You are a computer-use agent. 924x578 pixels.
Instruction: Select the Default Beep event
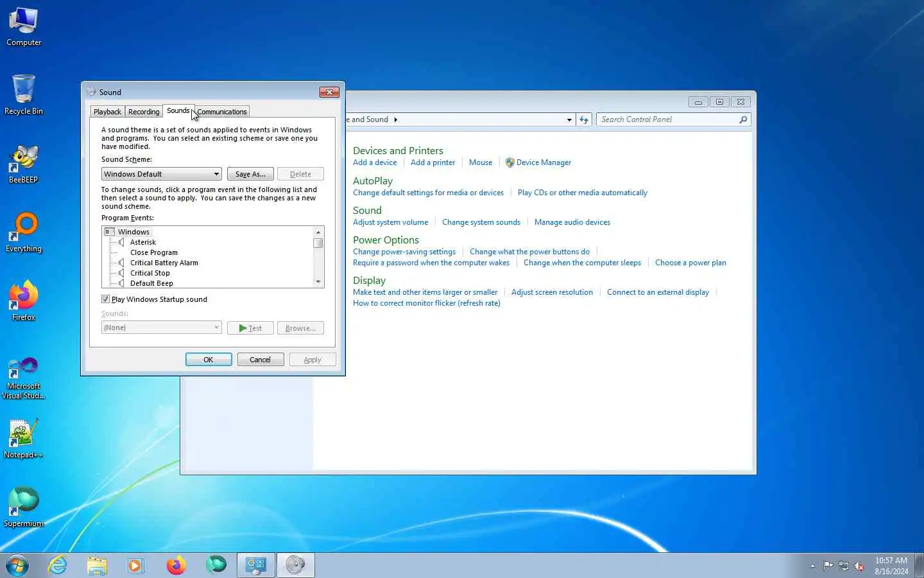tap(151, 283)
